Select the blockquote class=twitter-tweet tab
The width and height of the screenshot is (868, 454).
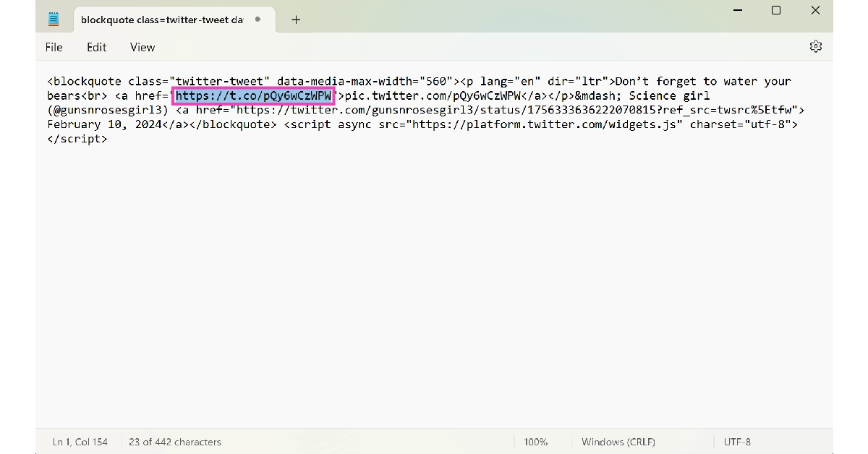tap(161, 20)
